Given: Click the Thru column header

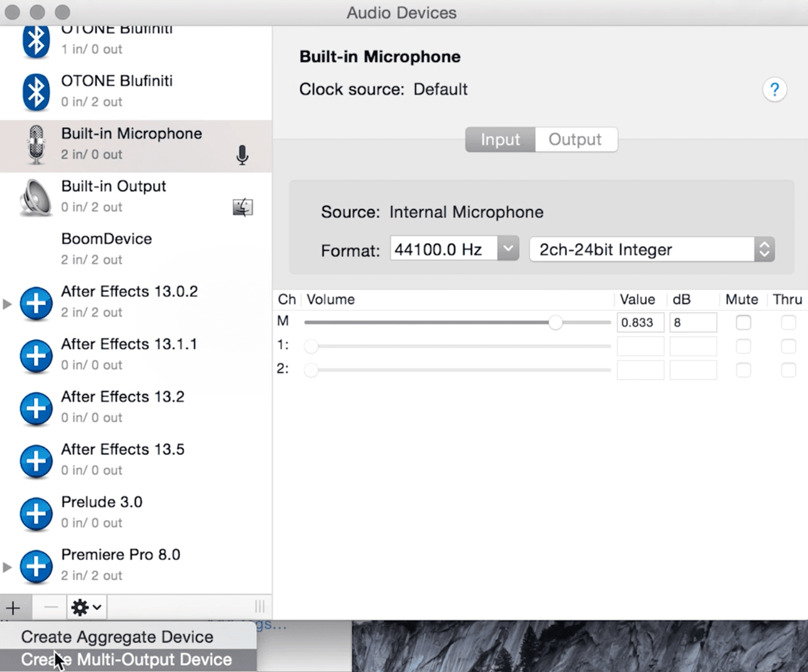Looking at the screenshot, I should [x=787, y=300].
